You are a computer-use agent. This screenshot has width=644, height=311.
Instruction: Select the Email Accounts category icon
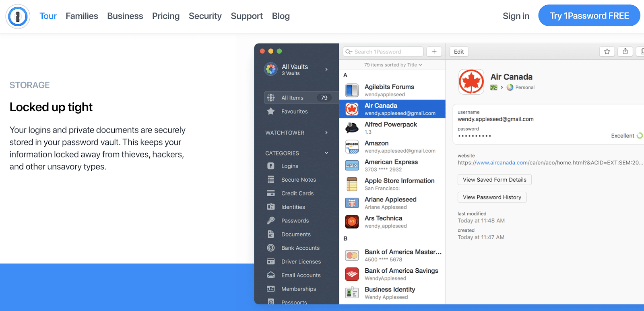(271, 275)
